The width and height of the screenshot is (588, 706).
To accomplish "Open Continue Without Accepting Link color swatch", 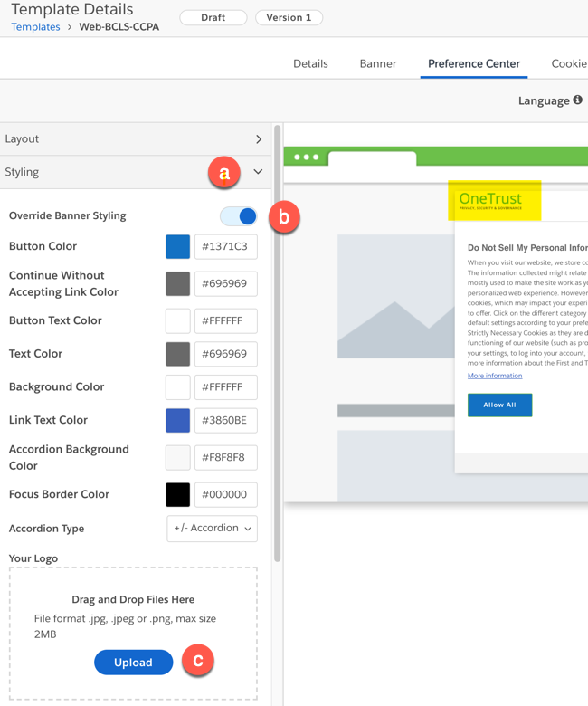I will 177,283.
